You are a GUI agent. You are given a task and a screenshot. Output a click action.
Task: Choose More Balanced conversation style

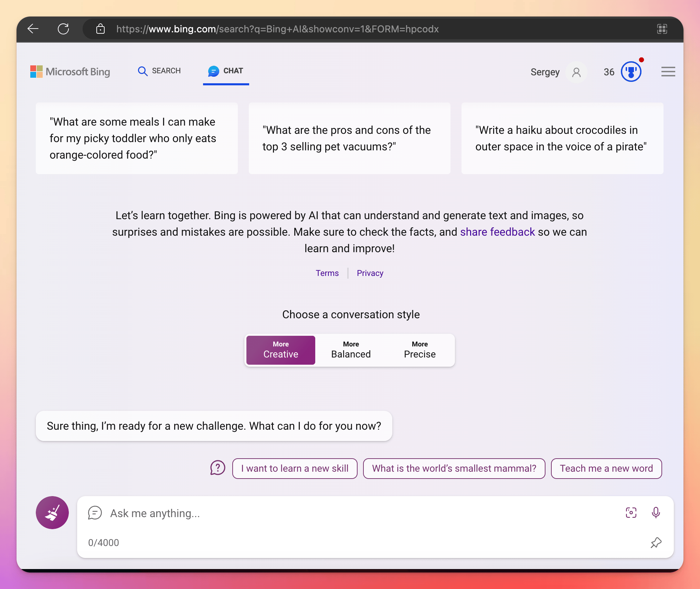coord(351,350)
